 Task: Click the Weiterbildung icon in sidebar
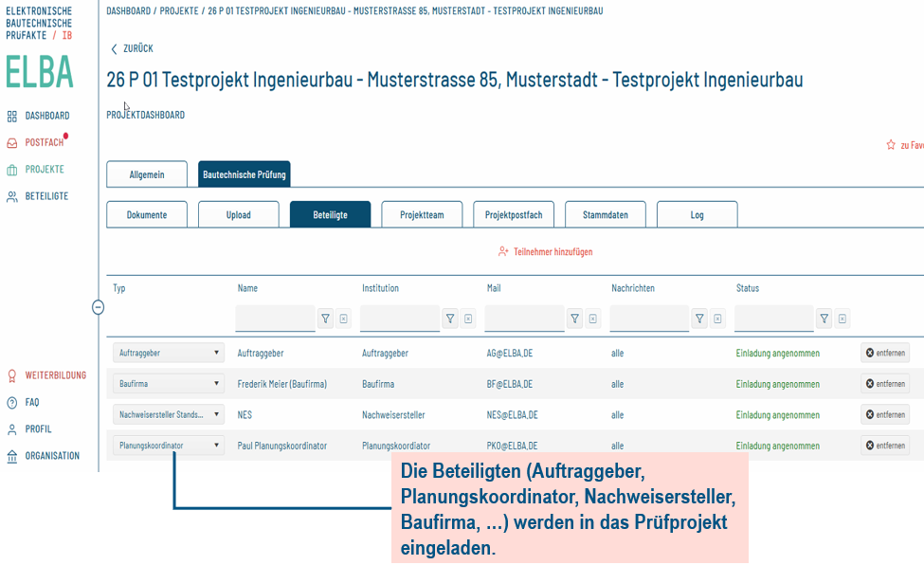[11, 375]
